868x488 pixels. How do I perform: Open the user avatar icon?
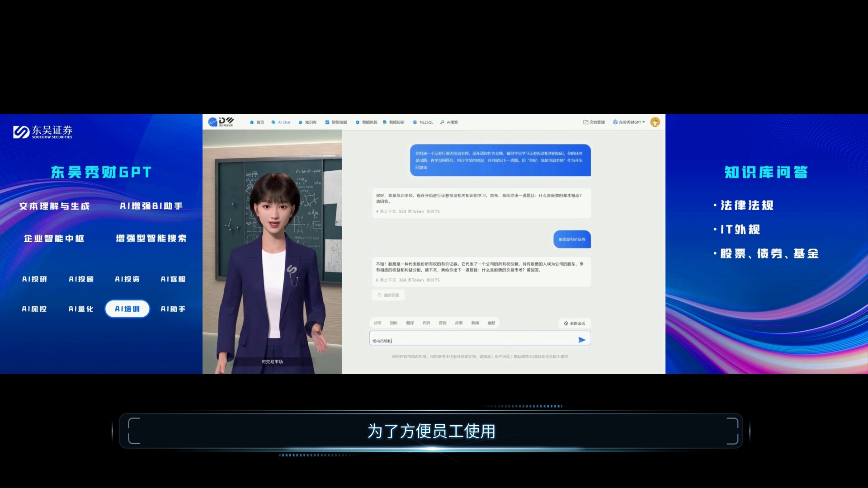[655, 122]
